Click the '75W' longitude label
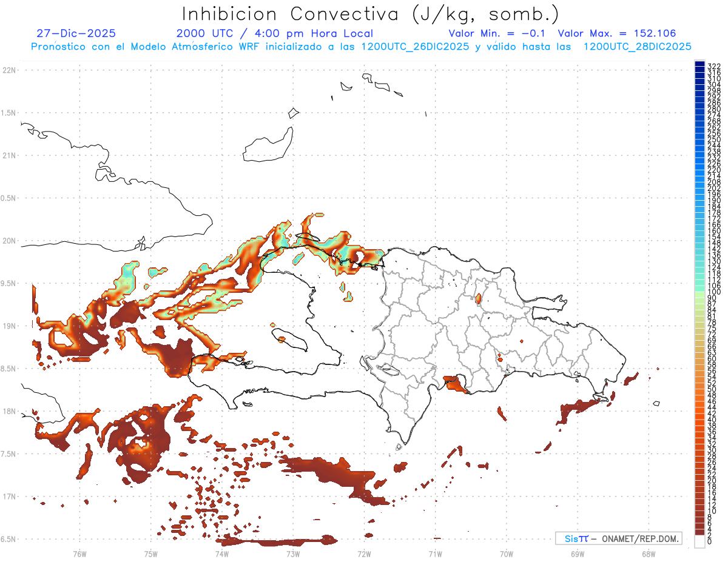Image resolution: width=728 pixels, height=562 pixels. [x=150, y=554]
